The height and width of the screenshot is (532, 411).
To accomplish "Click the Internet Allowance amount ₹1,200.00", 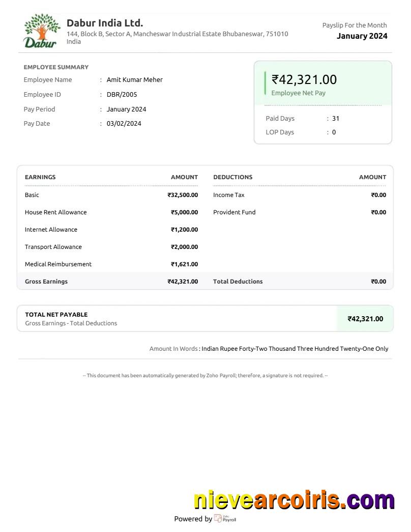I will point(184,230).
